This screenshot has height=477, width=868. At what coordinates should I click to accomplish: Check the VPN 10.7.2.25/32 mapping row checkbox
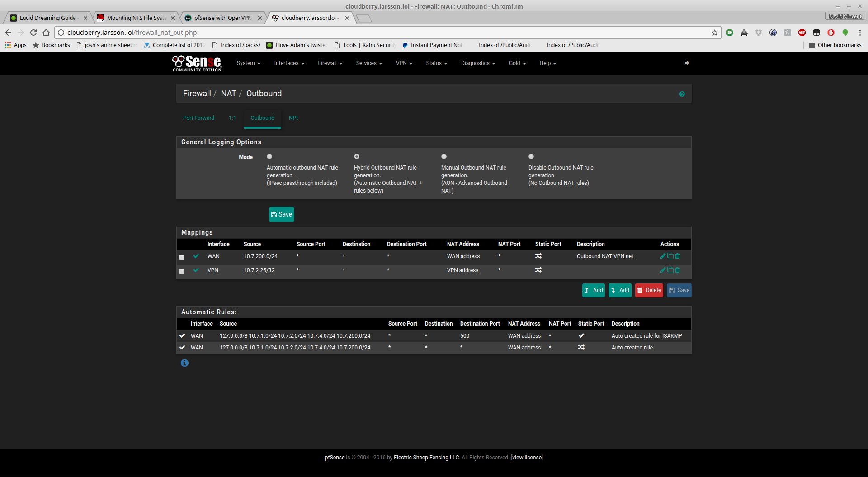click(182, 271)
